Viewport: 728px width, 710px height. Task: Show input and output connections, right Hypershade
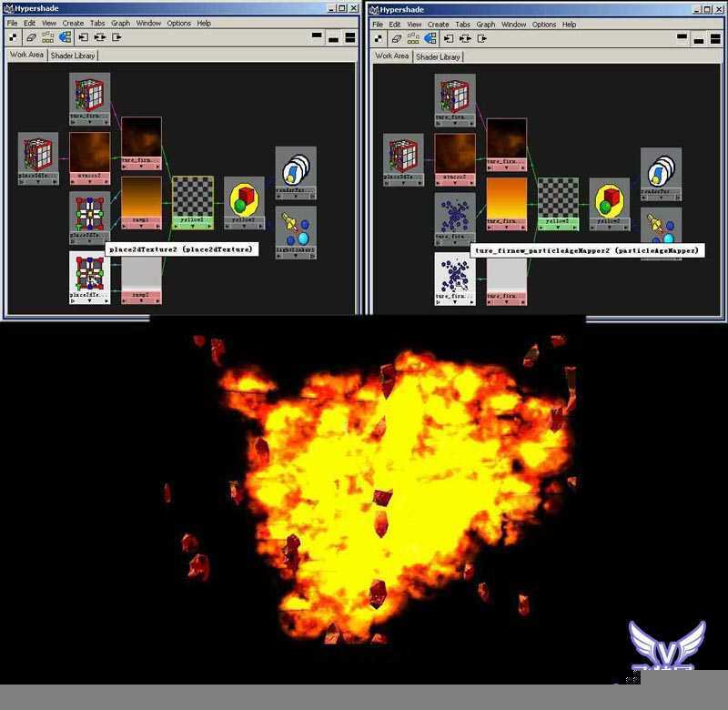click(x=465, y=39)
